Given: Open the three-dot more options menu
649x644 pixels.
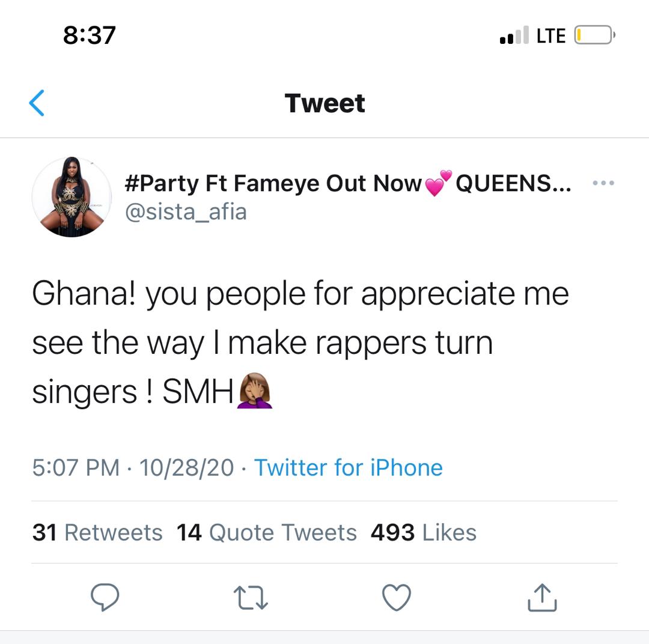Looking at the screenshot, I should [x=603, y=183].
